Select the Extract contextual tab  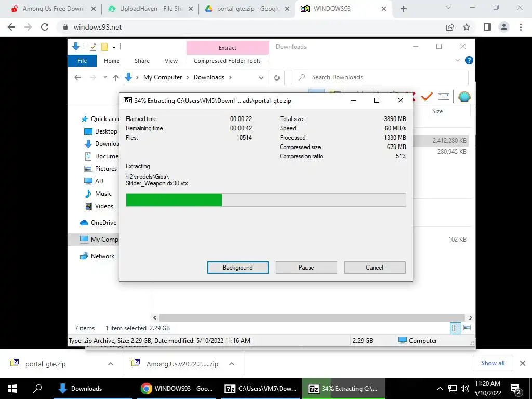(228, 47)
